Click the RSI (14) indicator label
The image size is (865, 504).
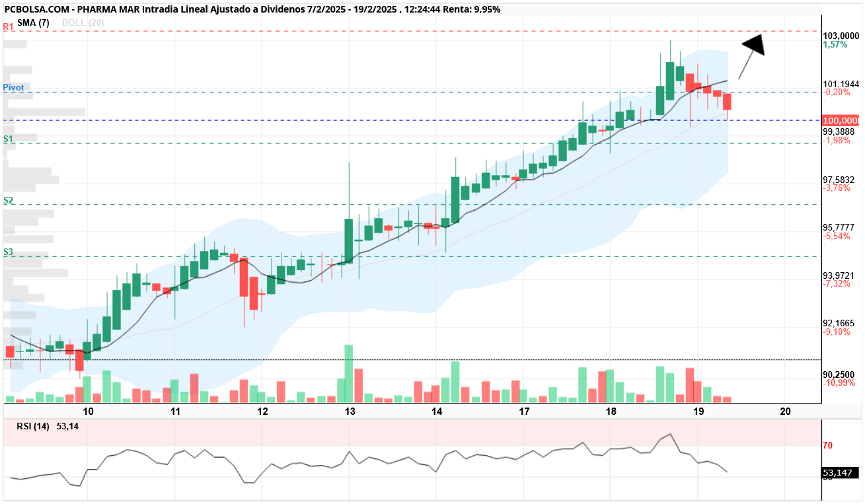33,427
